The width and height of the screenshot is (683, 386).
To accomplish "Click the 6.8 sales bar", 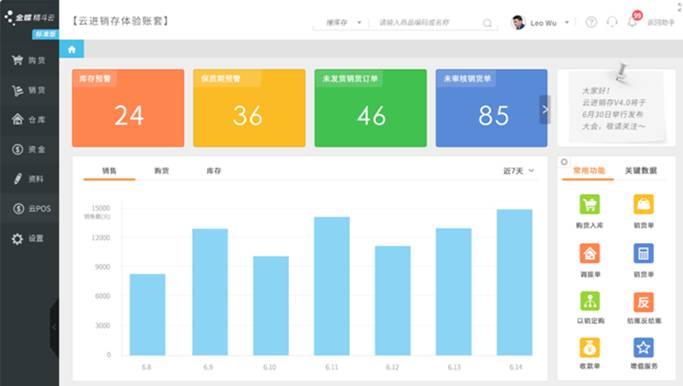I will click(147, 315).
